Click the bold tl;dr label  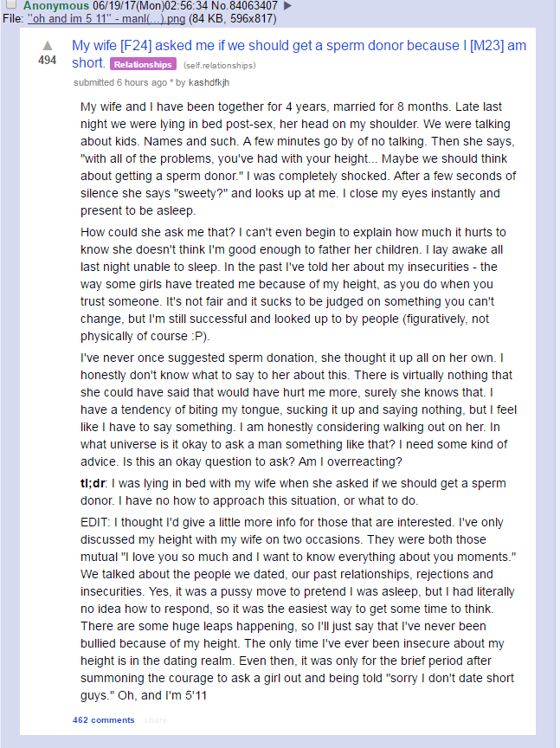click(91, 483)
